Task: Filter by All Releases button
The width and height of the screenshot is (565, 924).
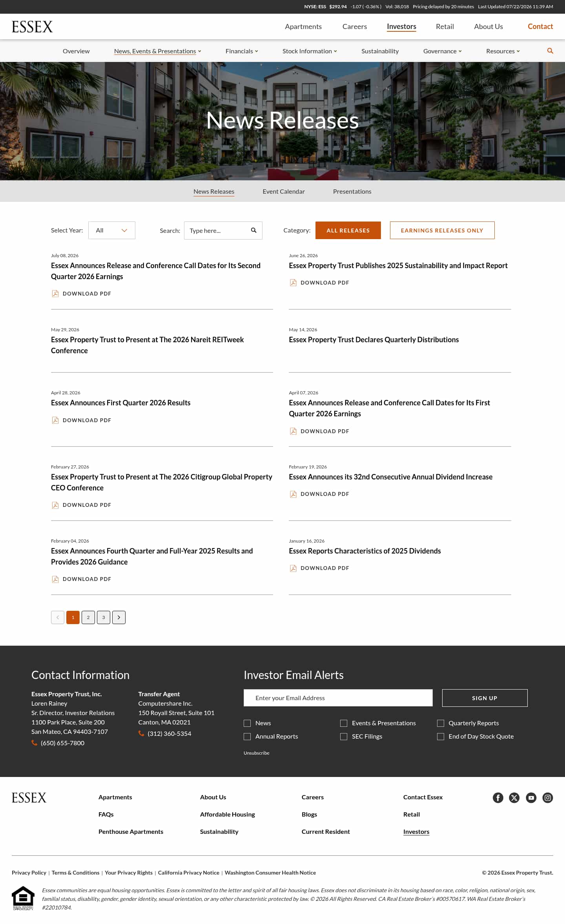Action: [x=348, y=231]
